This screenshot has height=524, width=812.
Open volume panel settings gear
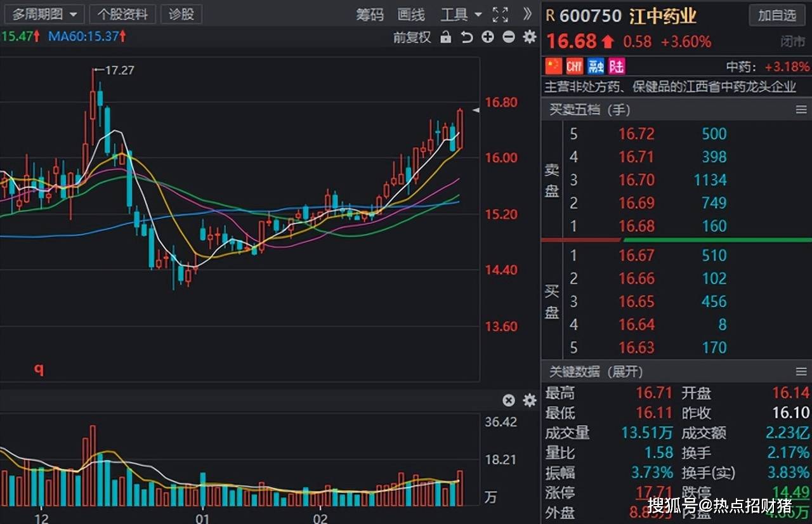coord(529,400)
